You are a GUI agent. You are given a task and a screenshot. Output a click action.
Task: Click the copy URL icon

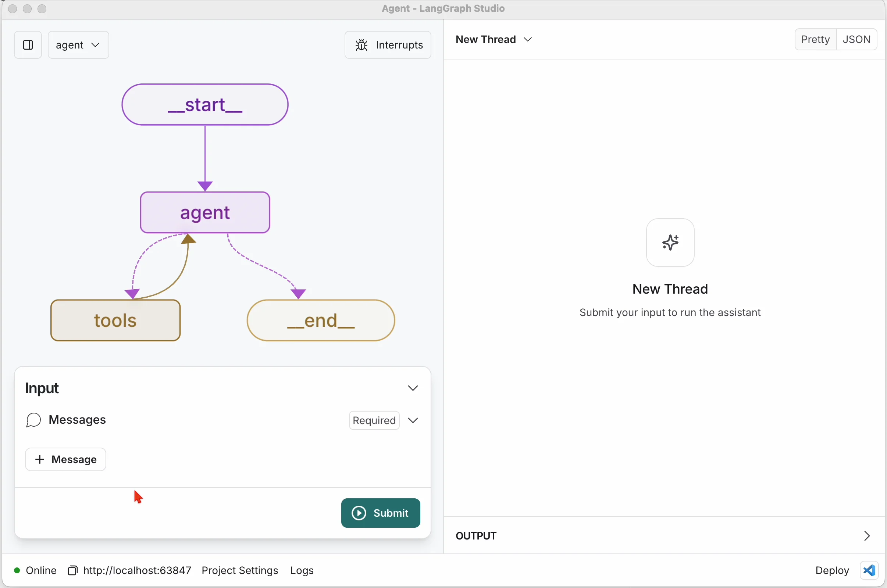click(72, 570)
